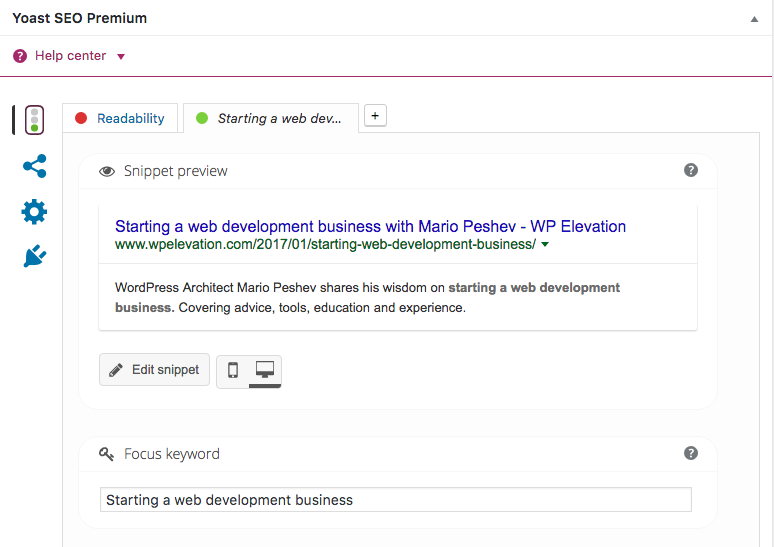The image size is (774, 547).
Task: Toggle the Snippet preview eye icon
Action: pyautogui.click(x=107, y=171)
